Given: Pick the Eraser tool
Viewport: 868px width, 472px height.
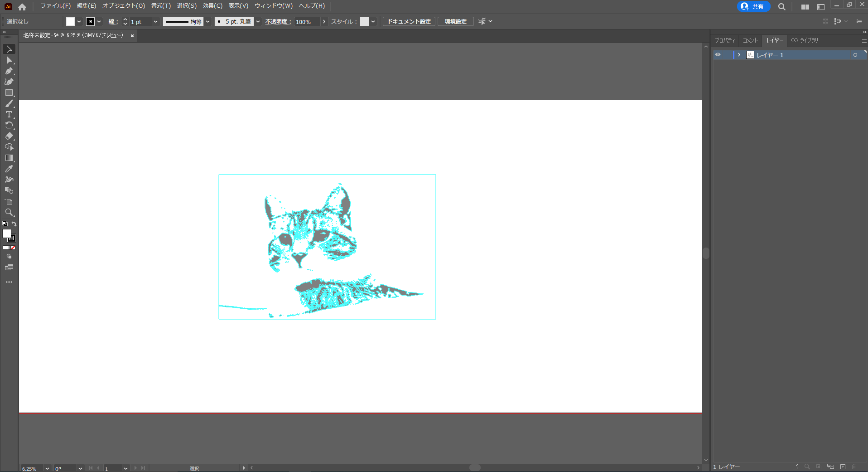Looking at the screenshot, I should click(9, 136).
